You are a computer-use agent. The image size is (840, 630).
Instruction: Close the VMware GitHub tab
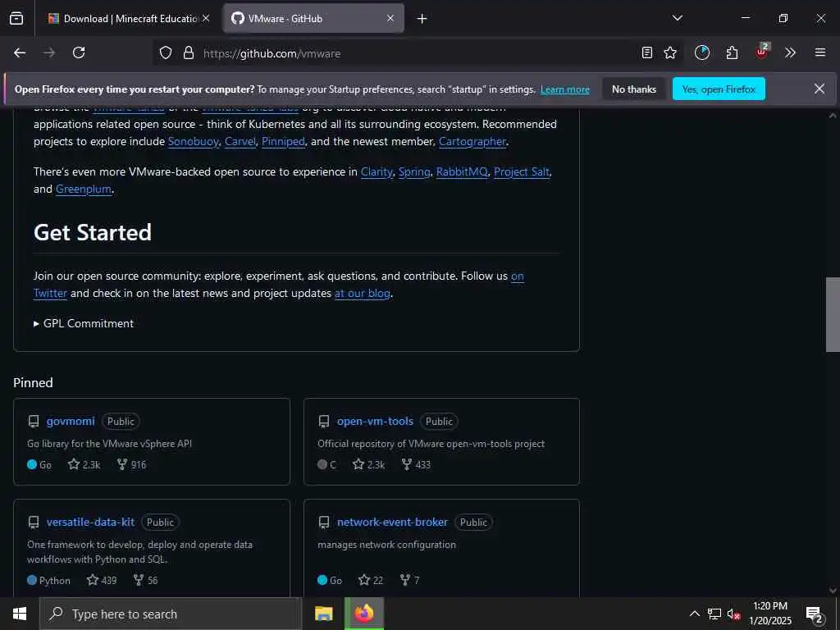pyautogui.click(x=390, y=19)
